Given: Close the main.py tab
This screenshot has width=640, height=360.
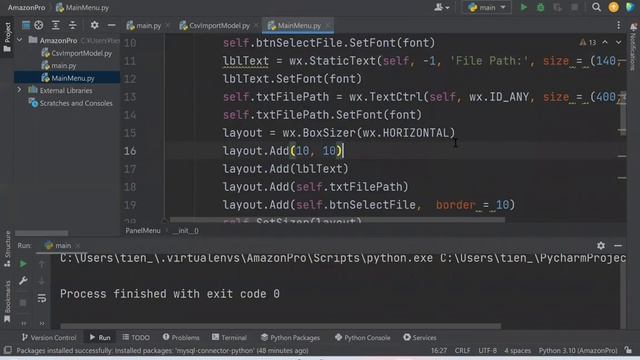Looking at the screenshot, I should pyautogui.click(x=167, y=25).
